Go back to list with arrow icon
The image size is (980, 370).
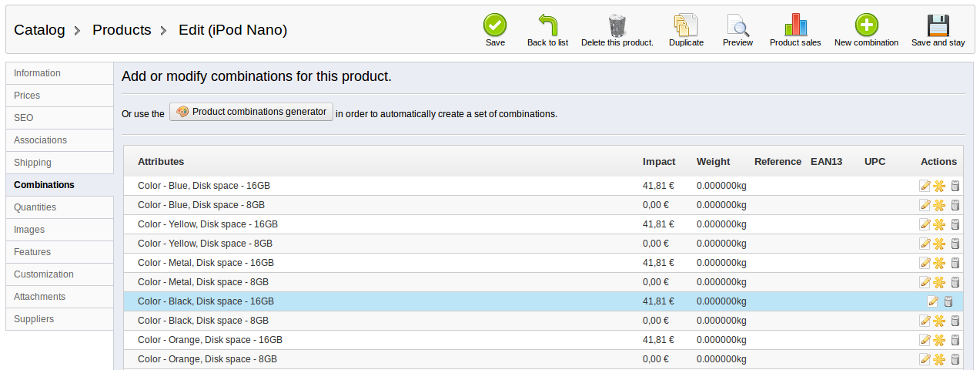(547, 25)
